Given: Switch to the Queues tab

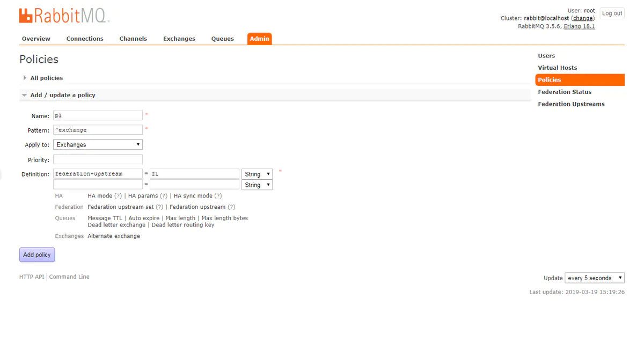Looking at the screenshot, I should click(222, 39).
